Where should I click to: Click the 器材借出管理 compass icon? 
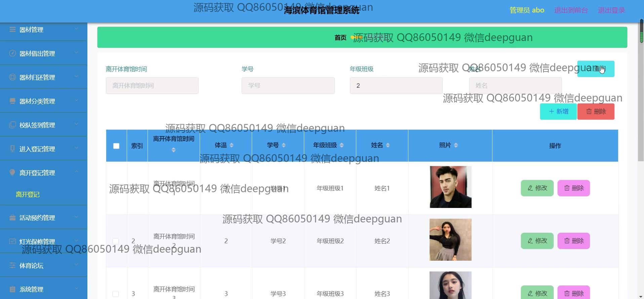tap(12, 53)
